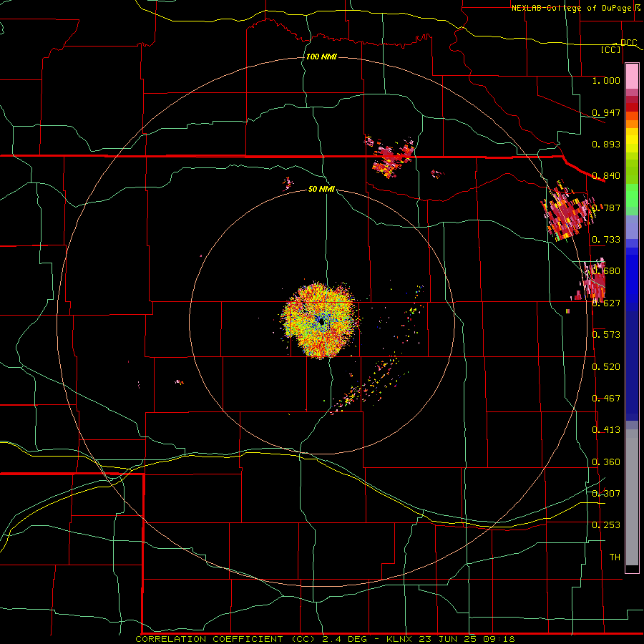Select the 0.360 scale value
The width and height of the screenshot is (644, 644).
tap(606, 462)
